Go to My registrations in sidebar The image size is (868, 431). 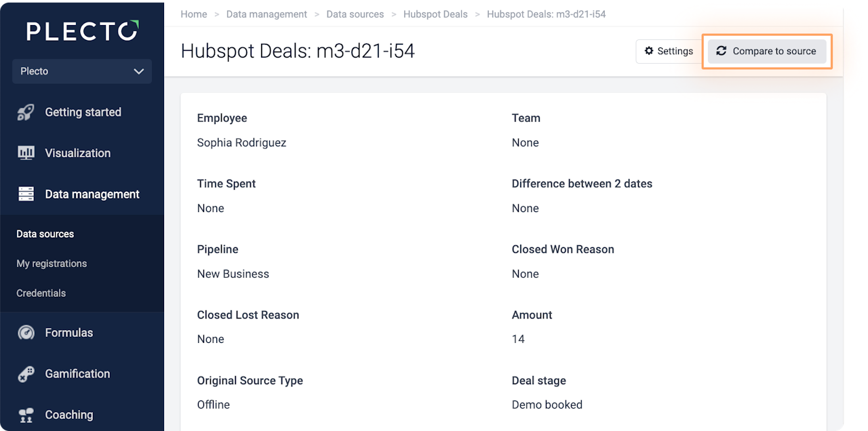pos(52,264)
